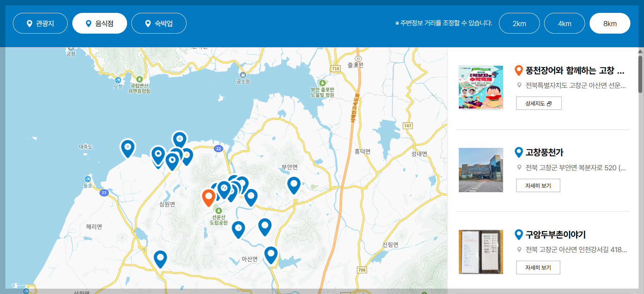Click the 아산면 map label
Viewport: 644px width, 294px height.
tap(250, 259)
